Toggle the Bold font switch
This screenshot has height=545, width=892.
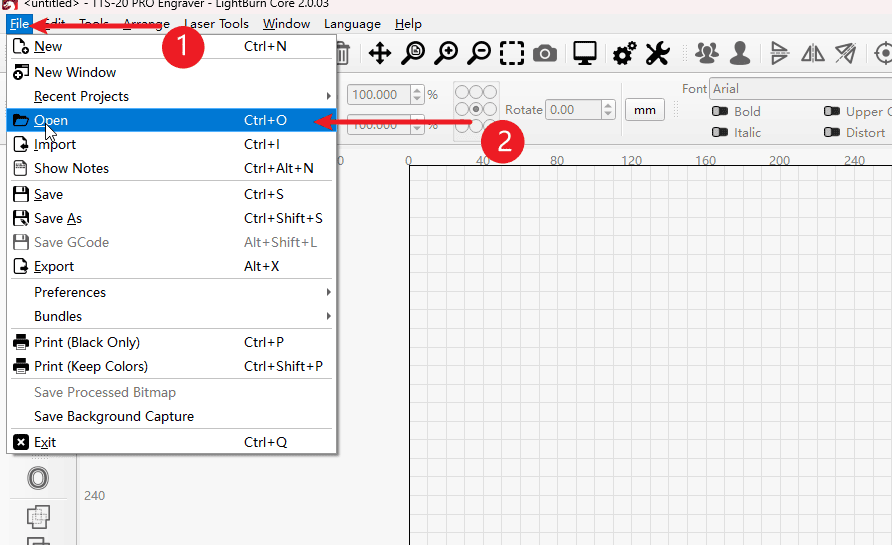pos(719,112)
